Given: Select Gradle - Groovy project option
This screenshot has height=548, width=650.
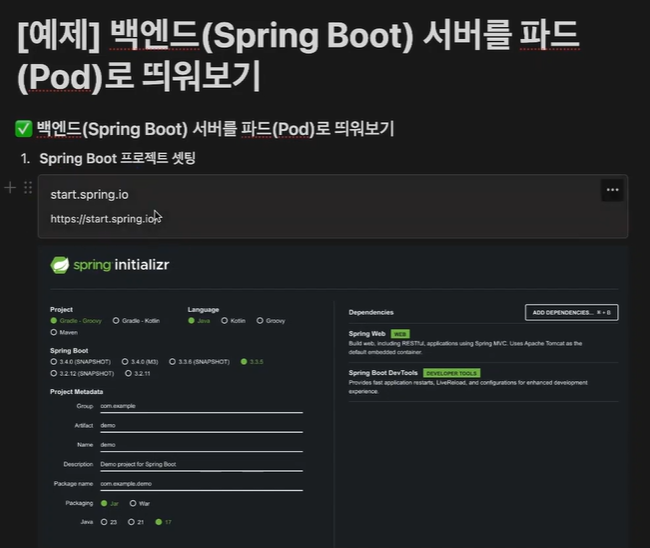Looking at the screenshot, I should tap(76, 321).
